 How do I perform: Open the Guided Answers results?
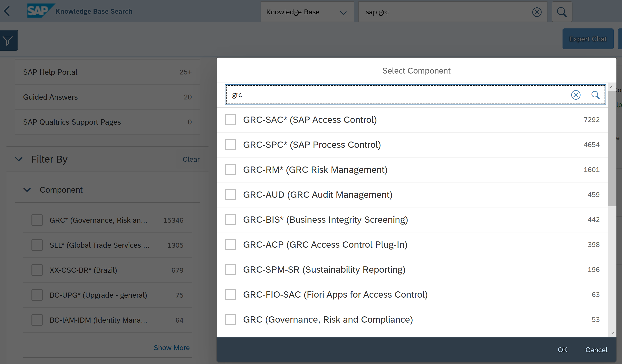[x=50, y=97]
